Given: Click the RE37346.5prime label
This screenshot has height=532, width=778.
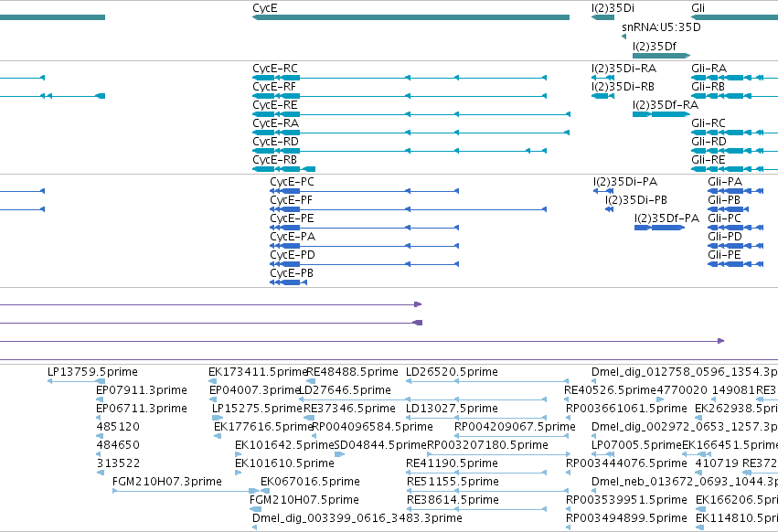Looking at the screenshot, I should pos(349,409).
